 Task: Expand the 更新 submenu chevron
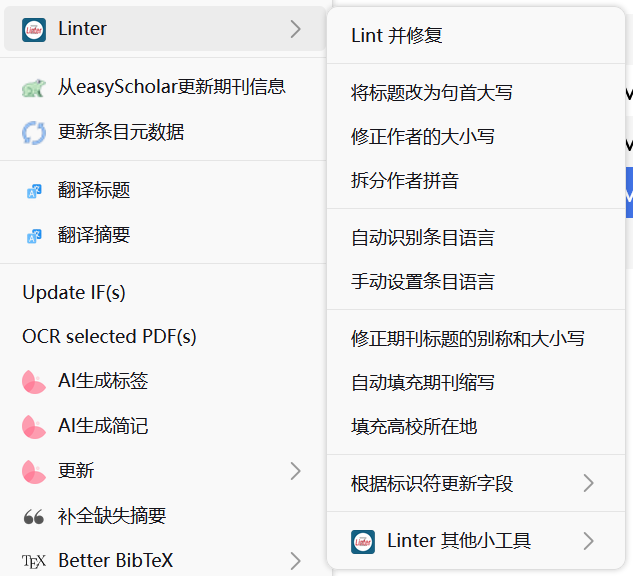pyautogui.click(x=295, y=470)
